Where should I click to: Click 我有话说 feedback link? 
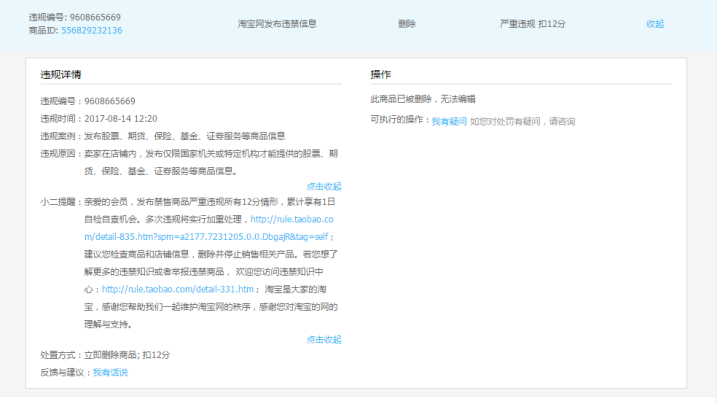[110, 373]
